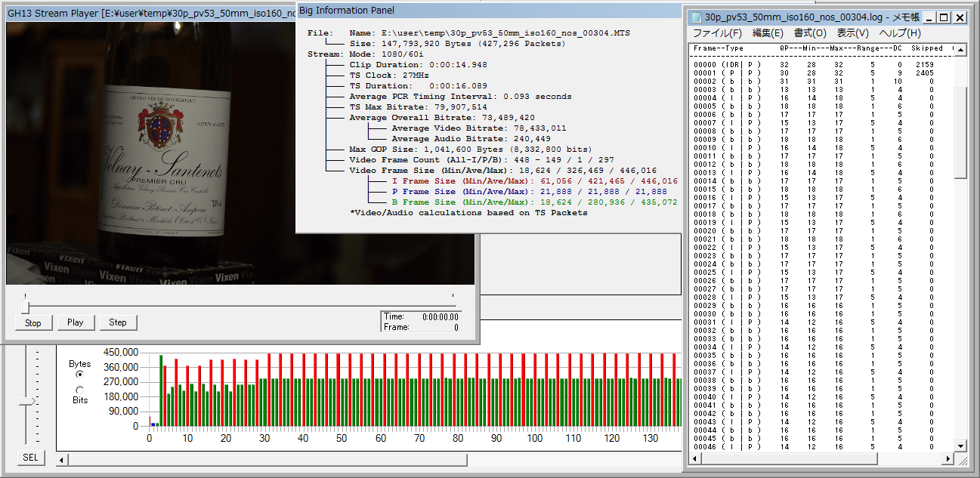The width and height of the screenshot is (980, 478).
Task: Click the Notepad document icon in title bar
Action: tap(696, 17)
